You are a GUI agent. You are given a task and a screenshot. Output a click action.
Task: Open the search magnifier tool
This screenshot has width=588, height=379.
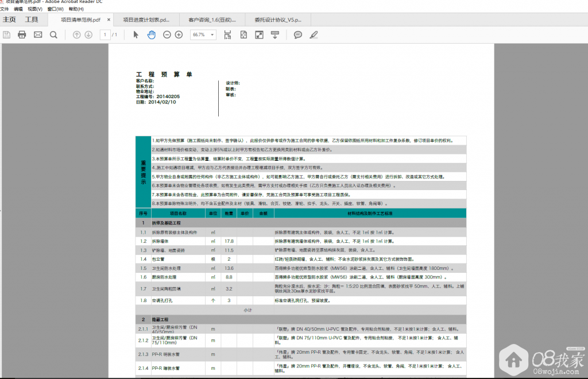53,34
